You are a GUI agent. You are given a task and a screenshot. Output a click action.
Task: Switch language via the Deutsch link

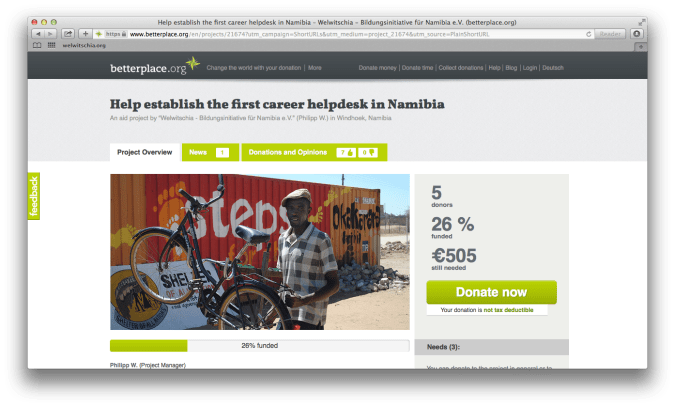tap(553, 68)
